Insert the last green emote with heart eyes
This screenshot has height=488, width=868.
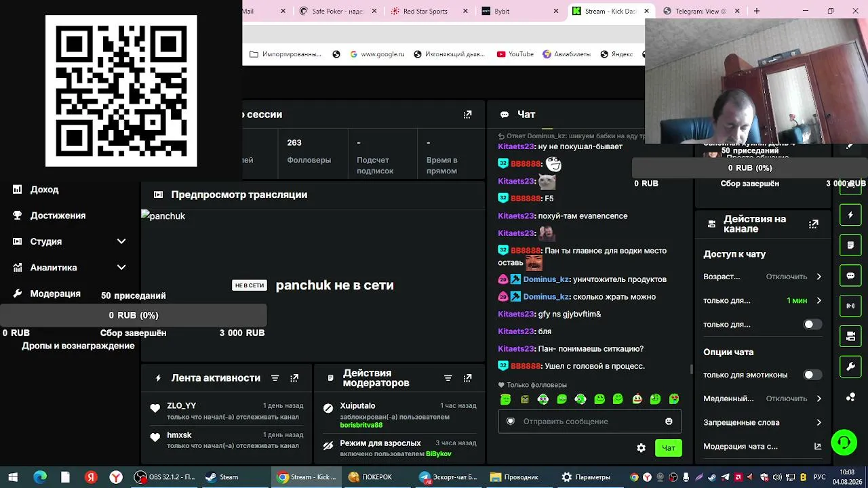click(x=674, y=399)
